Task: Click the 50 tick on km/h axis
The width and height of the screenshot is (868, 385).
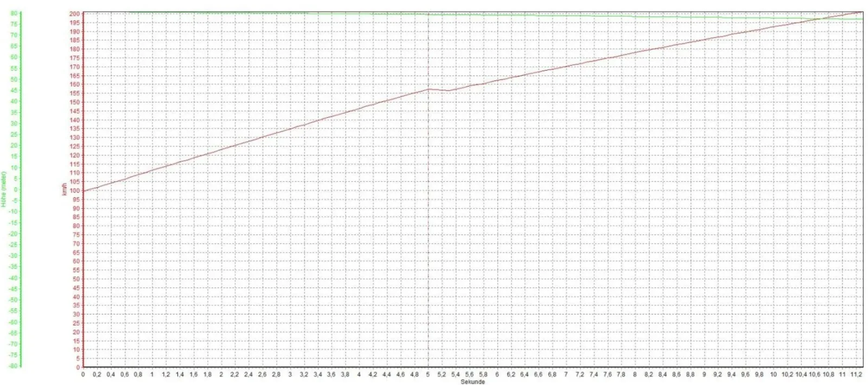Action: pyautogui.click(x=76, y=279)
